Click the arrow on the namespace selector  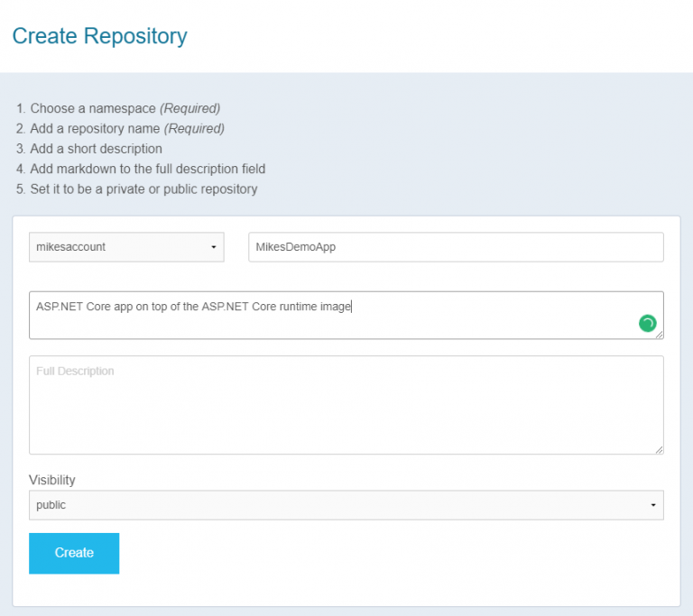pyautogui.click(x=213, y=247)
